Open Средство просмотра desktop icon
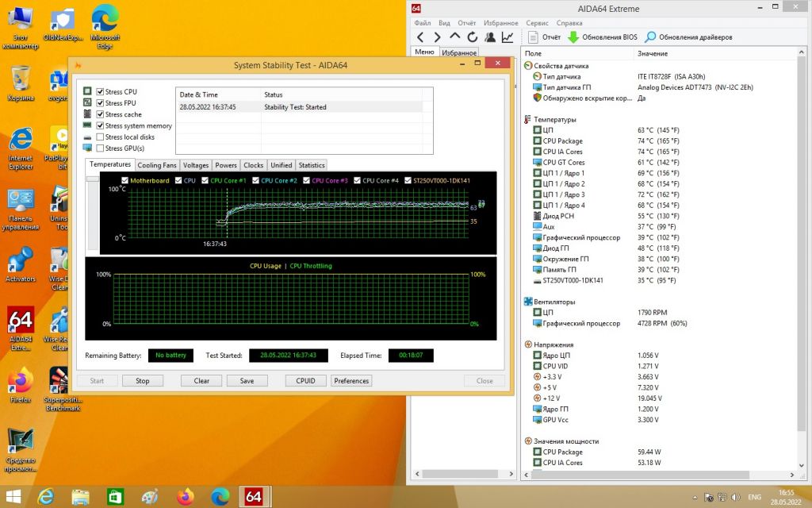This screenshot has height=508, width=812. (x=20, y=450)
